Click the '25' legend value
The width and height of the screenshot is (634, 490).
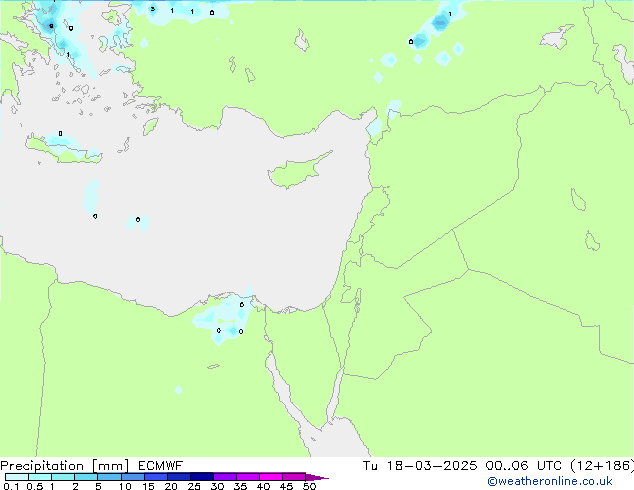coord(194,486)
